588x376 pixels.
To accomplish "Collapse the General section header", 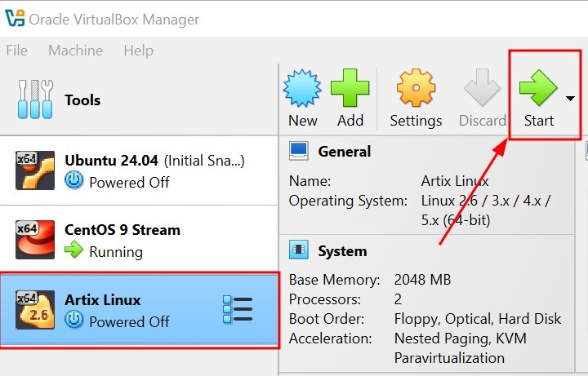I will click(x=344, y=151).
